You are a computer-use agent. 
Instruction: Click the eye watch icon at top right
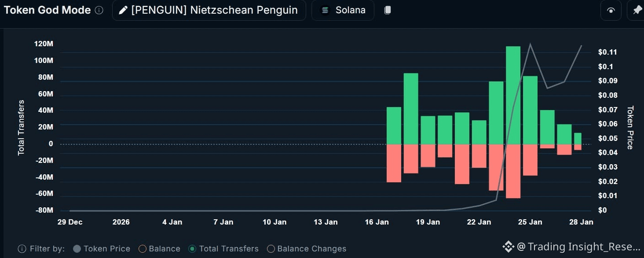point(611,11)
